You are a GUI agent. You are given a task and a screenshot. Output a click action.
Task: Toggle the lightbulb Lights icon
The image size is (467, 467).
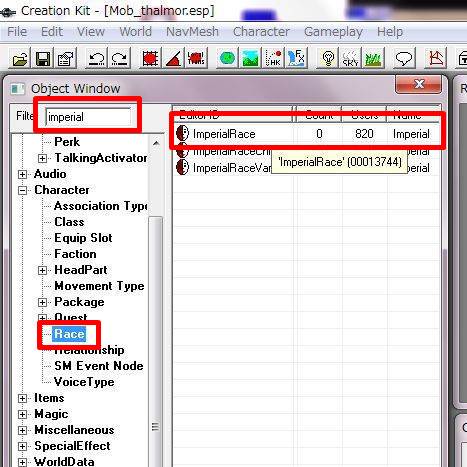(328, 59)
